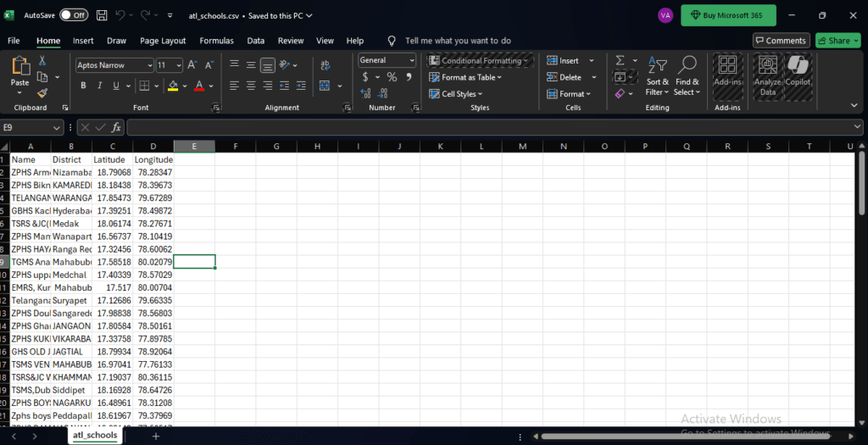Select the Format Painter brush
868x445 pixels.
pyautogui.click(x=42, y=93)
